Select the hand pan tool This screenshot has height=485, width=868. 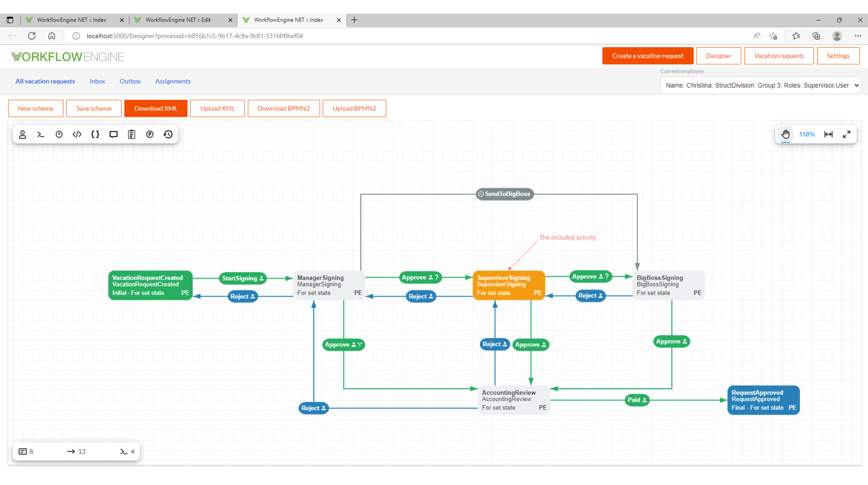pyautogui.click(x=786, y=134)
